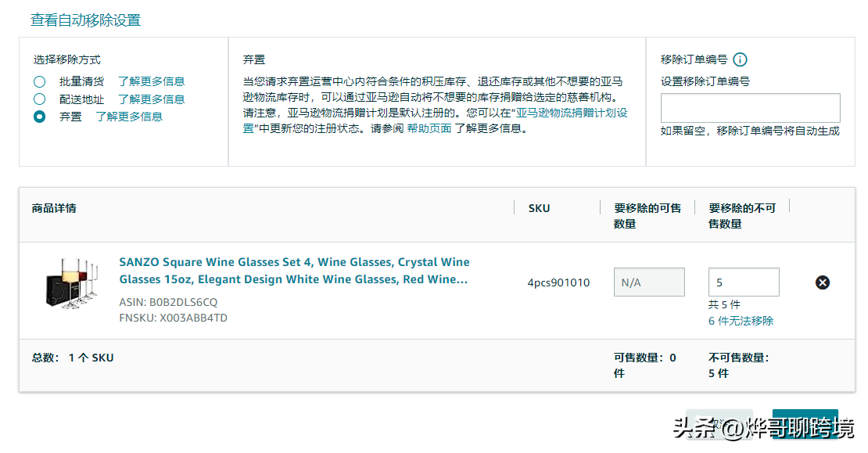Image resolution: width=868 pixels, height=453 pixels.
Task: Click the 设置移除订单编号 input field
Action: (x=750, y=108)
